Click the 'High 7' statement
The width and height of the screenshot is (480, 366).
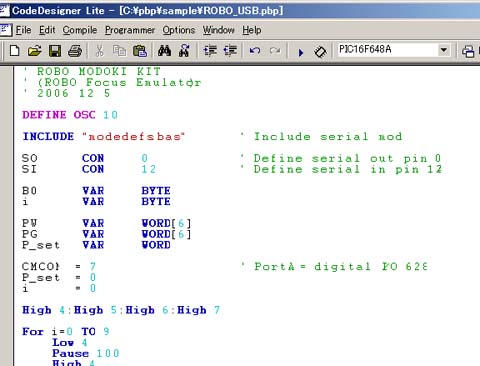tap(199, 310)
